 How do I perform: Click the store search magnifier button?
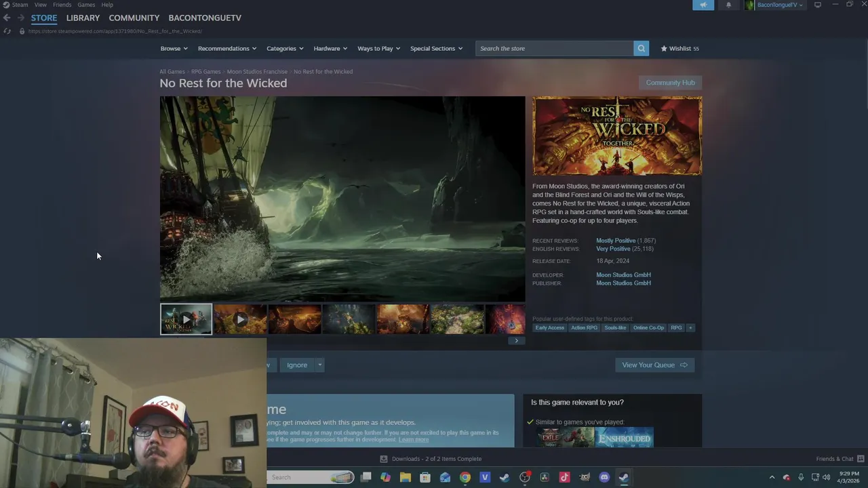click(x=641, y=48)
